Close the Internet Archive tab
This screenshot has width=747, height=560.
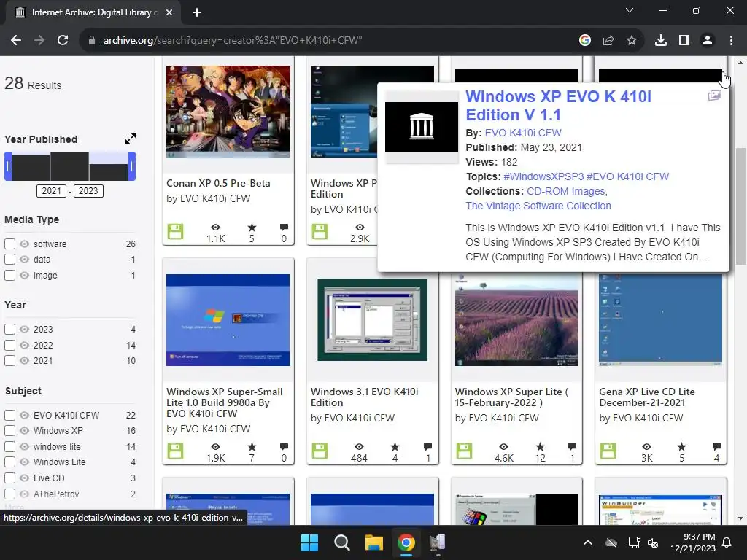pos(169,12)
